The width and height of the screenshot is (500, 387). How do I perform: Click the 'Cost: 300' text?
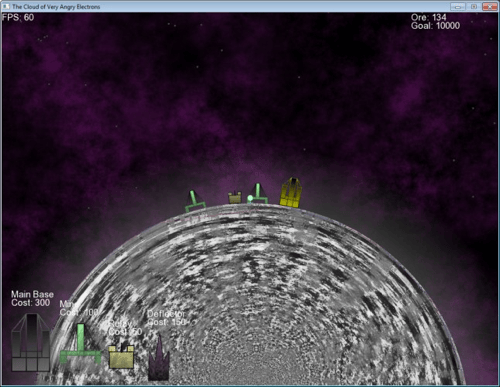(30, 303)
